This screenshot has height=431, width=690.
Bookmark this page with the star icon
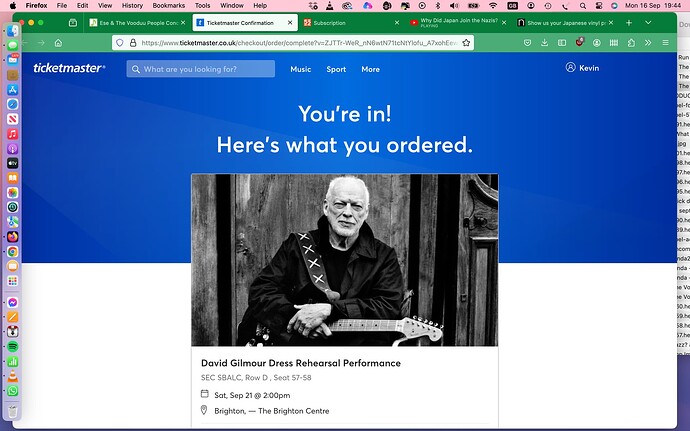[x=466, y=43]
